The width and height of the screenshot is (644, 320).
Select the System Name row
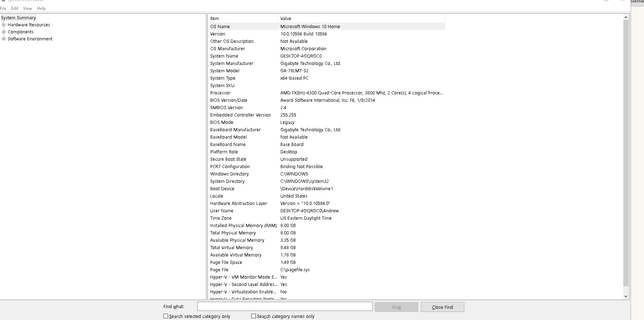click(x=327, y=56)
